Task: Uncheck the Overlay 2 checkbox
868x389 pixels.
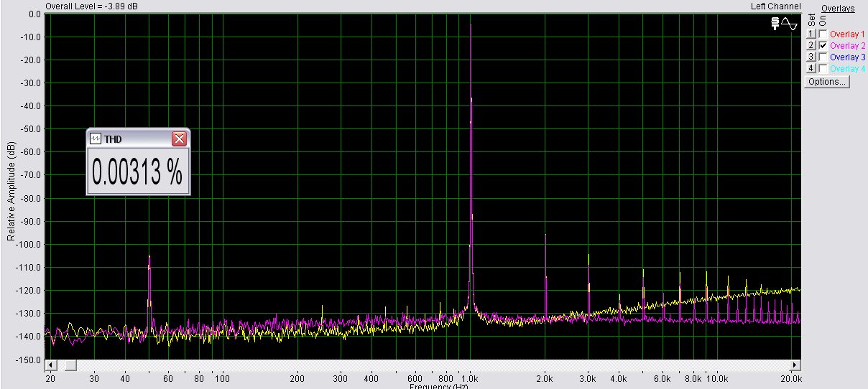Action: point(823,45)
